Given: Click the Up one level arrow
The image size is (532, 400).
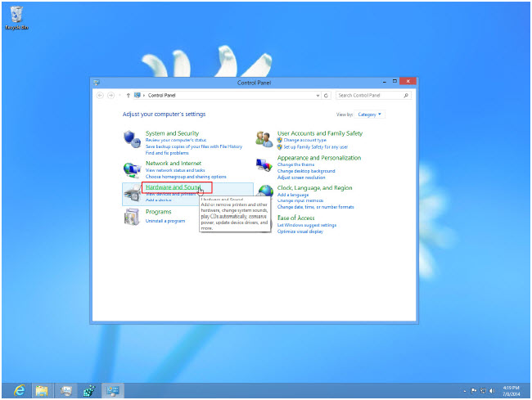Looking at the screenshot, I should (x=128, y=95).
